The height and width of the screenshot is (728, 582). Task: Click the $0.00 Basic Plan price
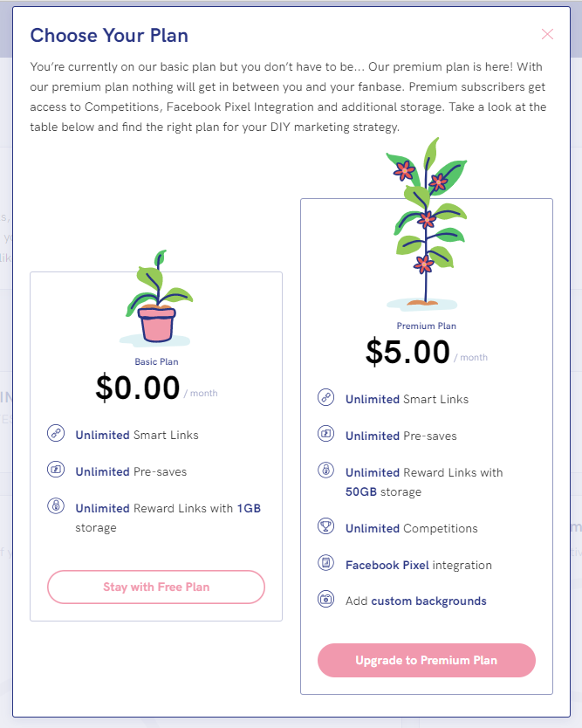point(138,388)
